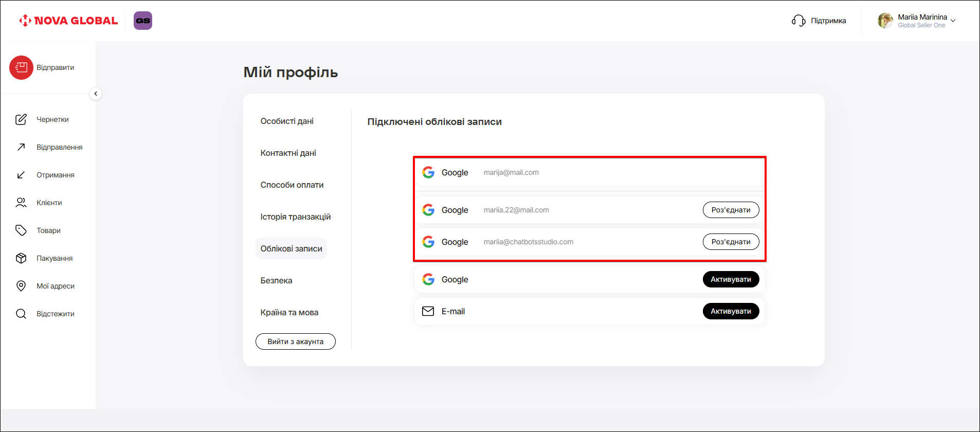Image resolution: width=980 pixels, height=432 pixels.
Task: Open the Особисті дані tab
Action: [x=287, y=121]
